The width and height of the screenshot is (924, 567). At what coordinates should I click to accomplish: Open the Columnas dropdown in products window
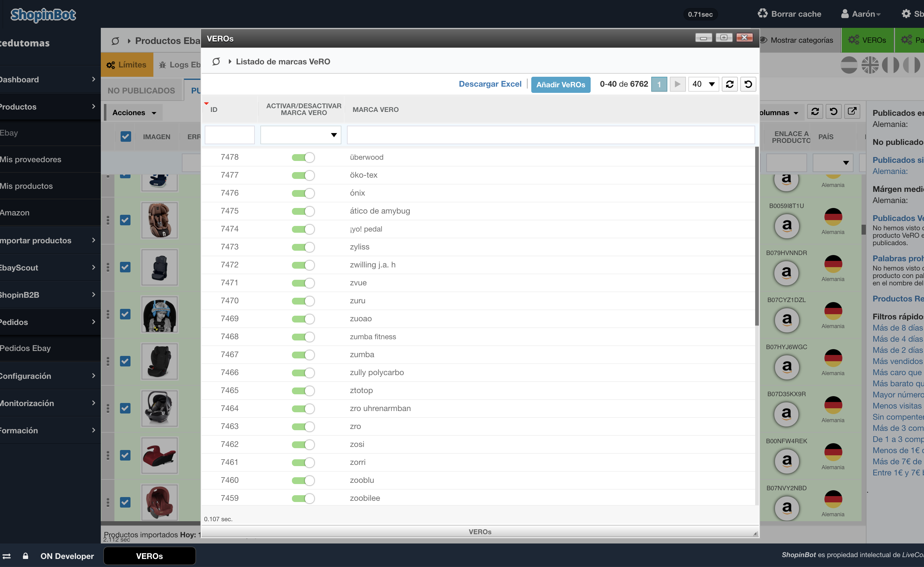click(781, 113)
